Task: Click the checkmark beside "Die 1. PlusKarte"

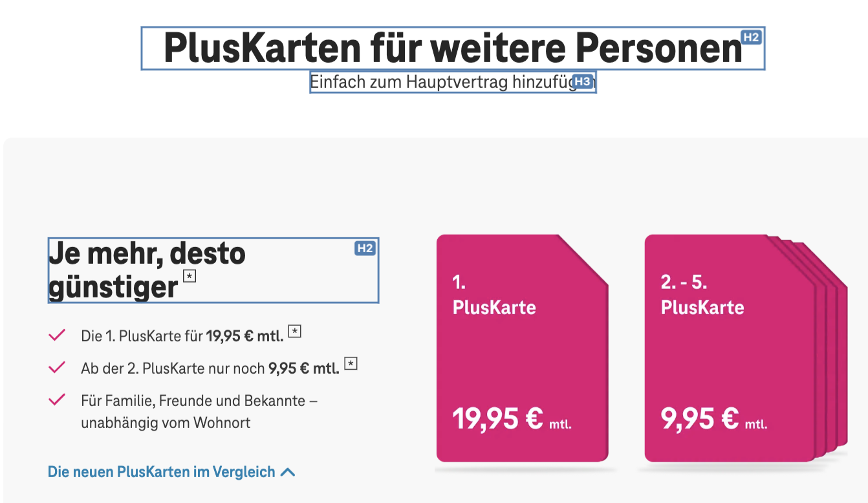Action: click(x=57, y=335)
